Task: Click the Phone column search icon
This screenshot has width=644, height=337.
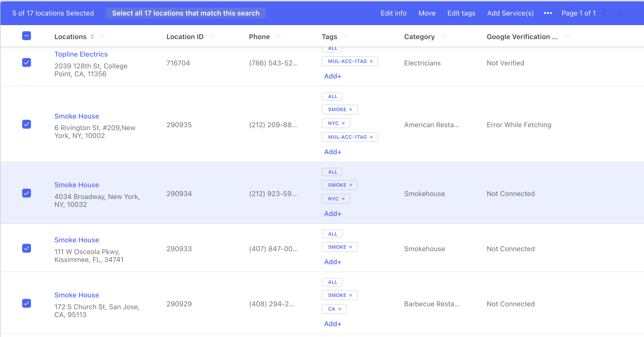Action: tap(278, 37)
